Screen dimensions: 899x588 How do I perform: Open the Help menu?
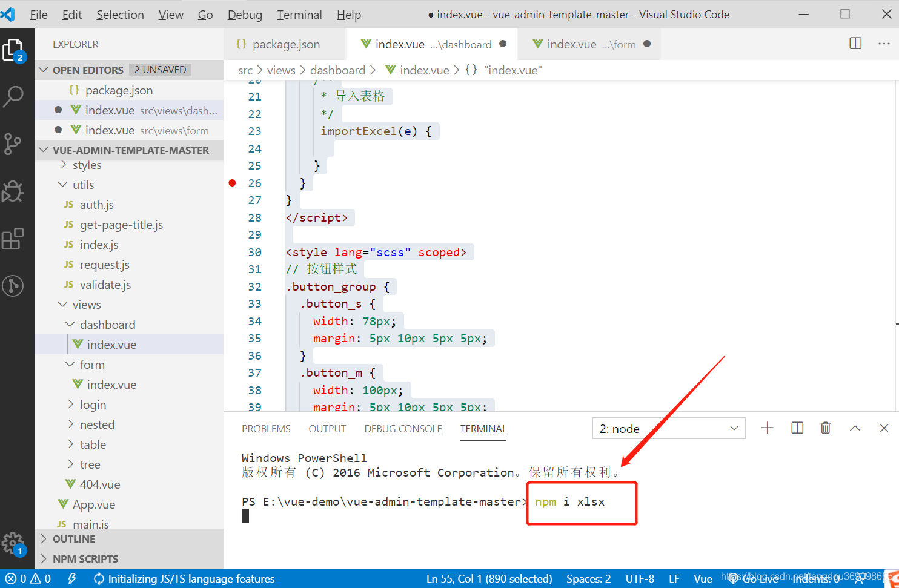coord(349,15)
